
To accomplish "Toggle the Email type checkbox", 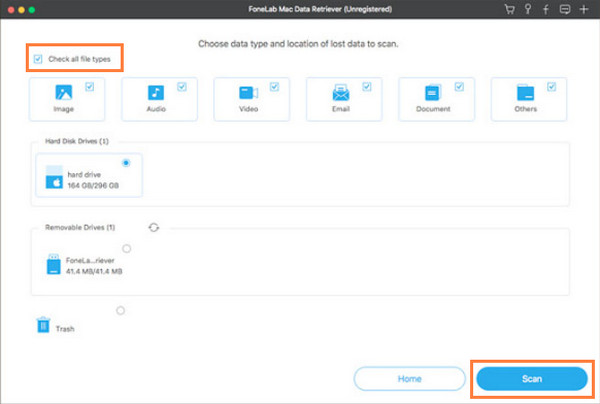I will (367, 87).
